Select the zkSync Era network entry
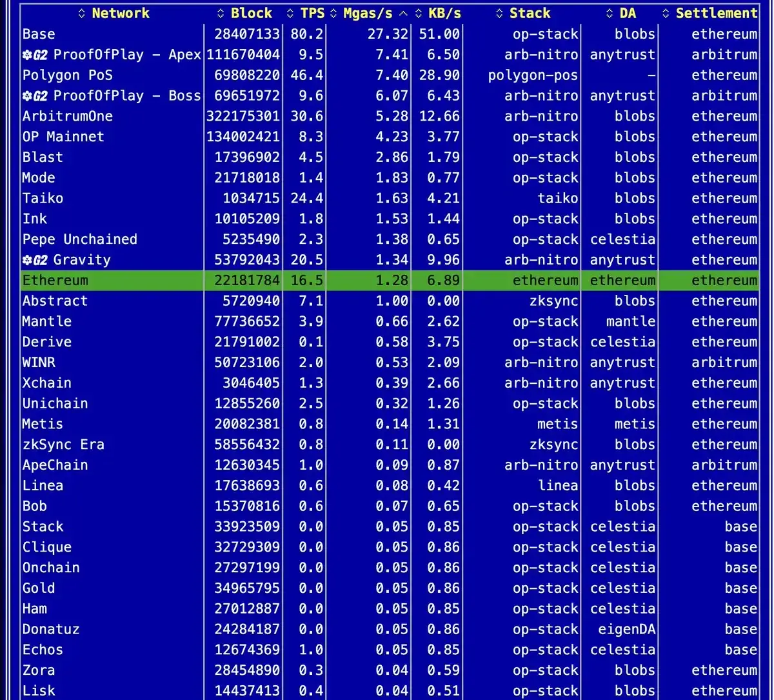Image resolution: width=774 pixels, height=700 pixels. 63,445
